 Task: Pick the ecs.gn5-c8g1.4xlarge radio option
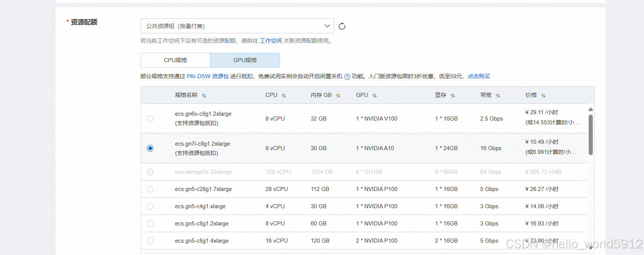[x=150, y=241]
